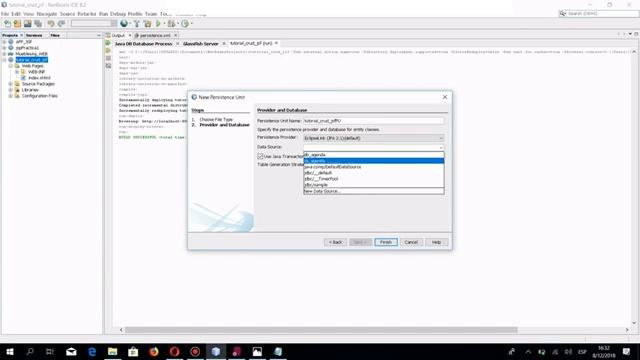The height and width of the screenshot is (360, 640).
Task: Close the New Persistence Unit dialog
Action: click(x=445, y=97)
